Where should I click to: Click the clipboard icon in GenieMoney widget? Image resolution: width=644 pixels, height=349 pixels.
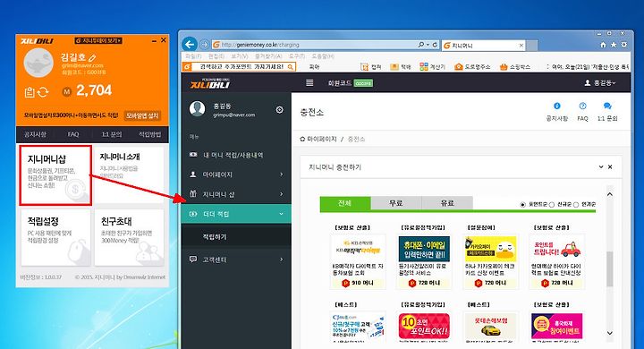click(x=30, y=92)
